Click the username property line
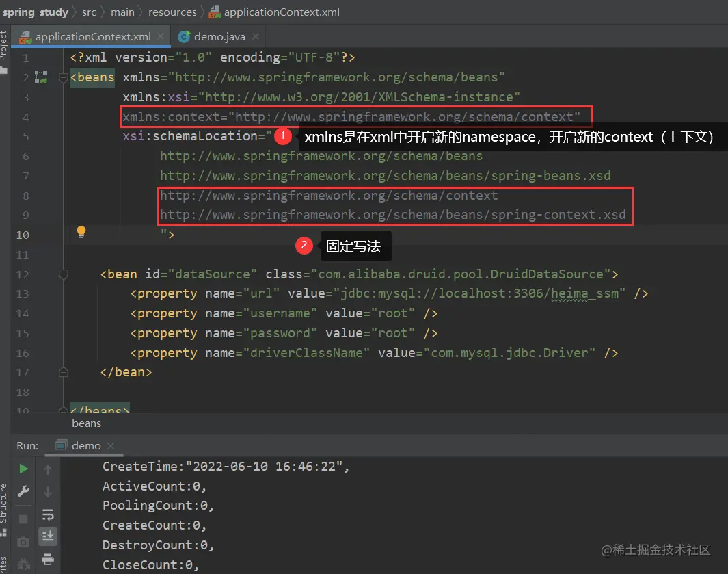The image size is (728, 574). click(x=284, y=314)
